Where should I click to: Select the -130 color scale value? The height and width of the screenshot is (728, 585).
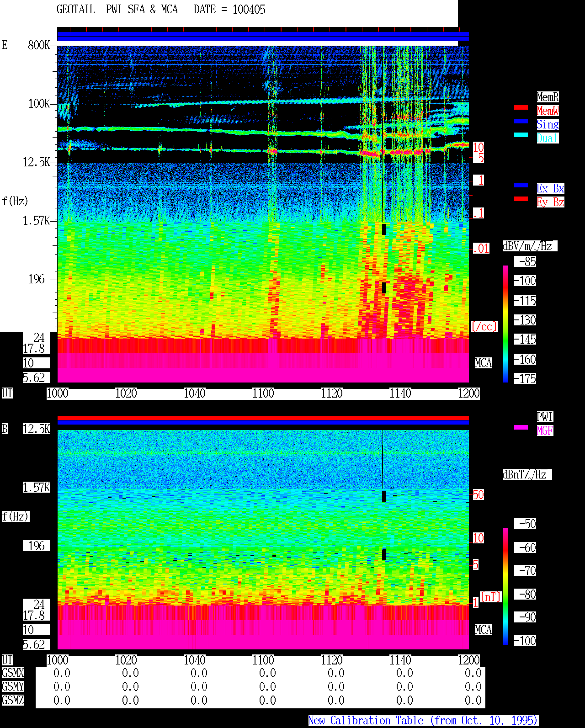pos(526,320)
